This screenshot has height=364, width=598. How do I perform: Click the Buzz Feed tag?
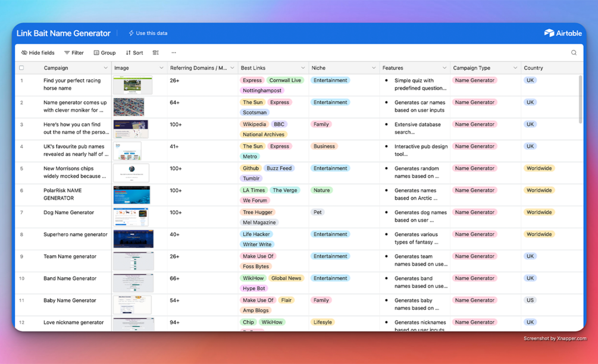(x=279, y=168)
